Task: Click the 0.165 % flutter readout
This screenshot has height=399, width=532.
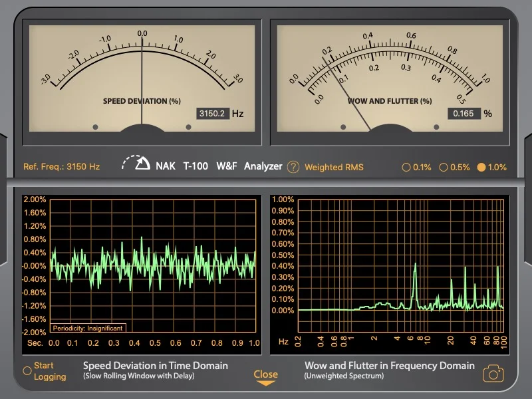Action: point(463,114)
